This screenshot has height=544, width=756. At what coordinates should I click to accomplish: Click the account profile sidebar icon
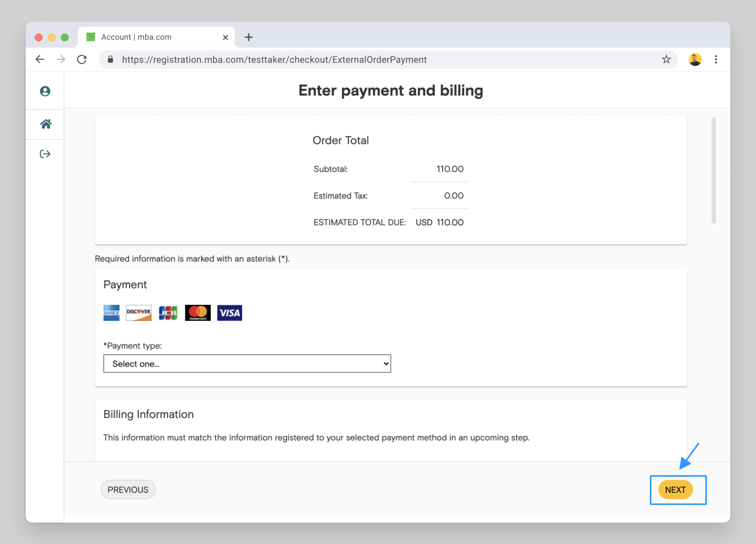(x=45, y=91)
